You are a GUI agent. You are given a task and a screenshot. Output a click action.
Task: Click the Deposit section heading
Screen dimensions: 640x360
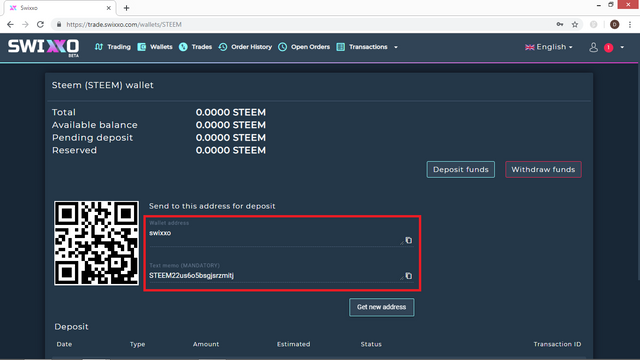(71, 327)
